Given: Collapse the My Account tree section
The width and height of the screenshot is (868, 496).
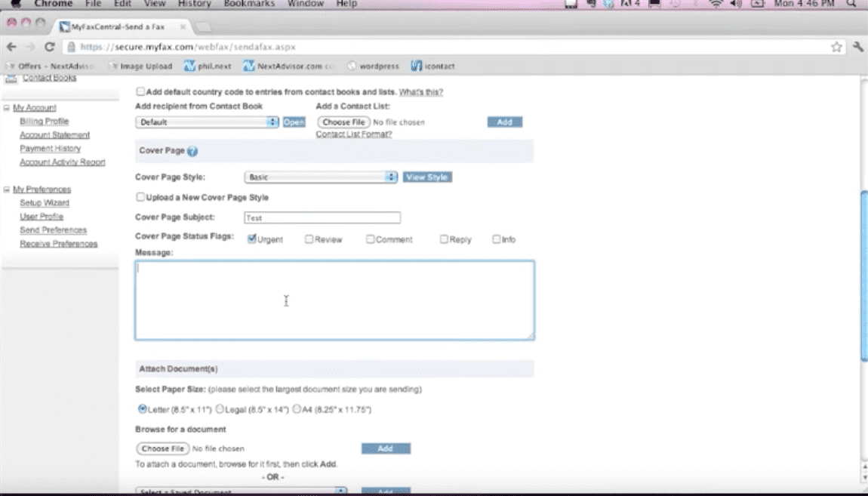Looking at the screenshot, I should (x=7, y=108).
